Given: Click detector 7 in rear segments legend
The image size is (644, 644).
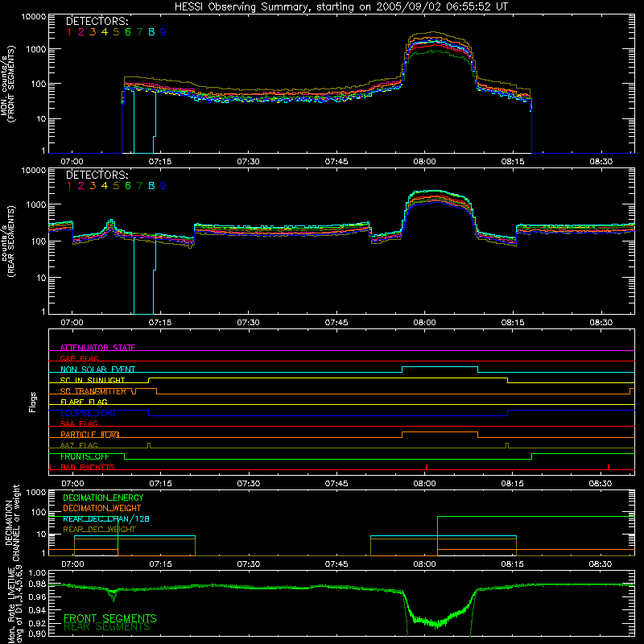Looking at the screenshot, I should (139, 186).
